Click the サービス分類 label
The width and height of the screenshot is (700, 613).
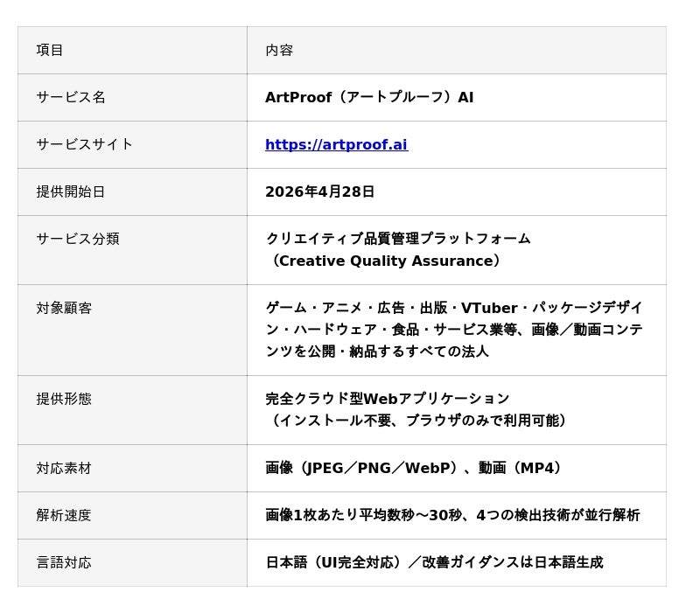click(x=78, y=239)
